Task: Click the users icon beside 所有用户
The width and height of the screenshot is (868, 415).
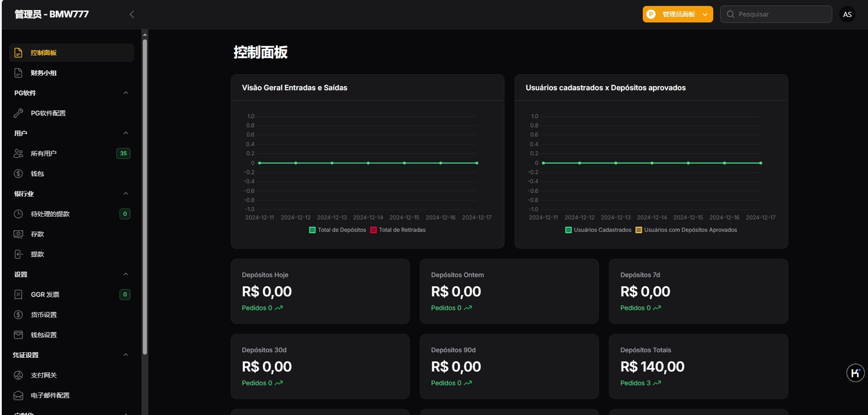Action: pos(18,153)
